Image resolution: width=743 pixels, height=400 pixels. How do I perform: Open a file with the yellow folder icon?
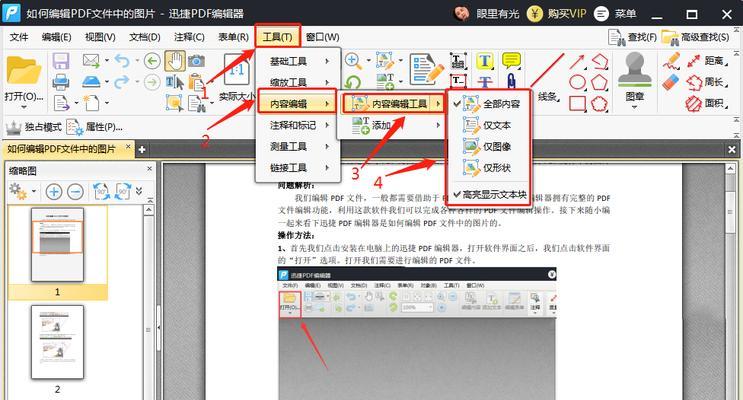click(23, 70)
